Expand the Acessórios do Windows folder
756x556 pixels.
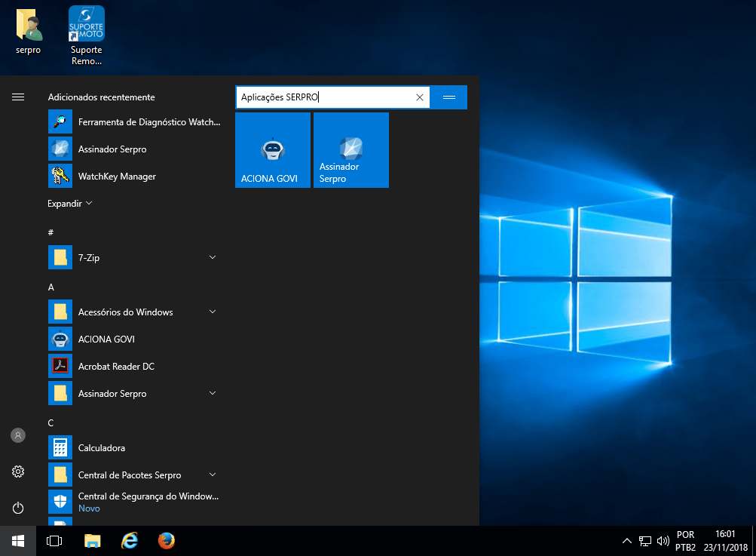coord(213,312)
